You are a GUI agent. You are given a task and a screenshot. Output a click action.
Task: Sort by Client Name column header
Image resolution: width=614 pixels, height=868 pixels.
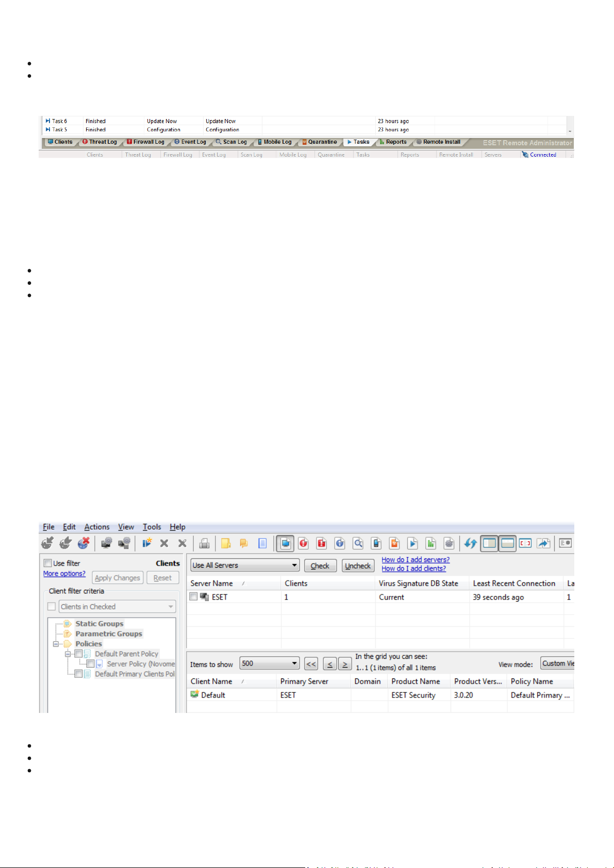point(231,681)
